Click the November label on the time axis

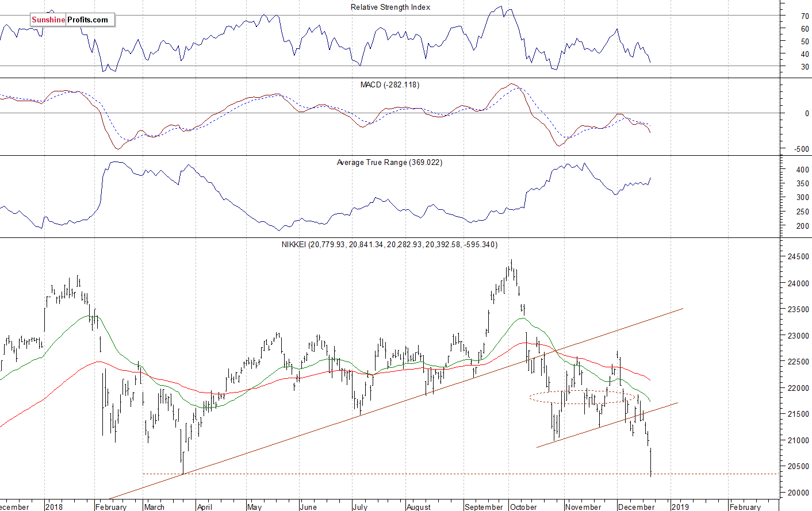coord(583,507)
